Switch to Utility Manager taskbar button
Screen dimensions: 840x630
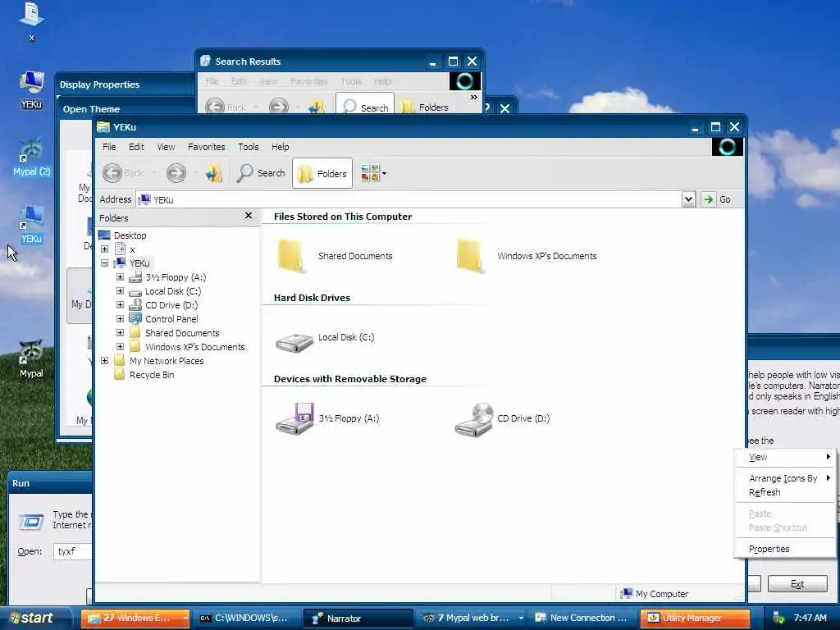point(694,619)
